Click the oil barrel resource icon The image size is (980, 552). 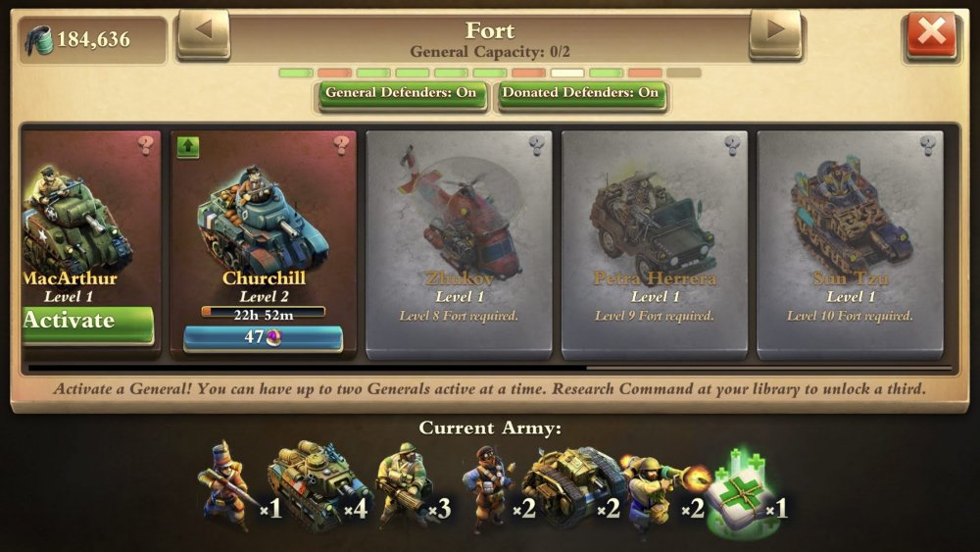38,40
